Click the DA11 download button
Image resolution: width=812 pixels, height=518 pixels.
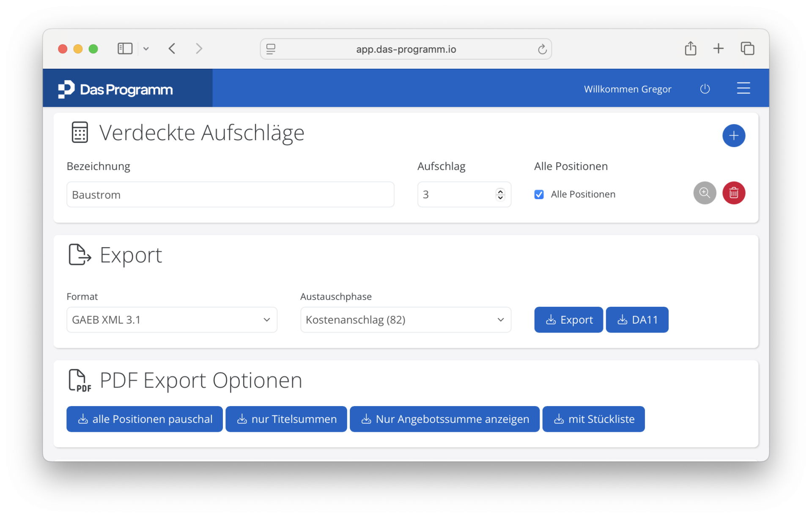[636, 320]
